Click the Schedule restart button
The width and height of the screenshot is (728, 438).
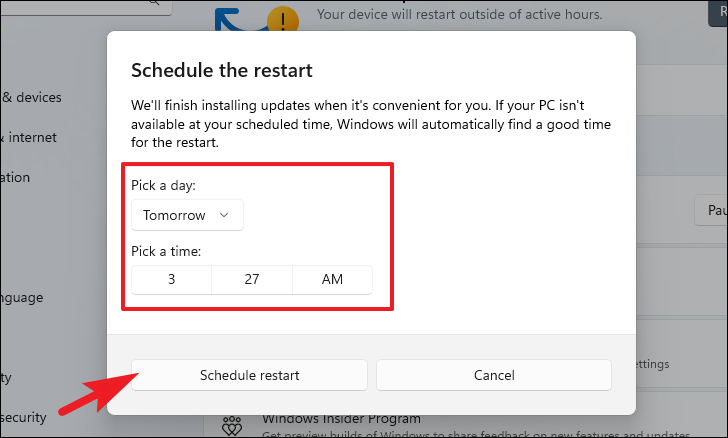[x=249, y=375]
